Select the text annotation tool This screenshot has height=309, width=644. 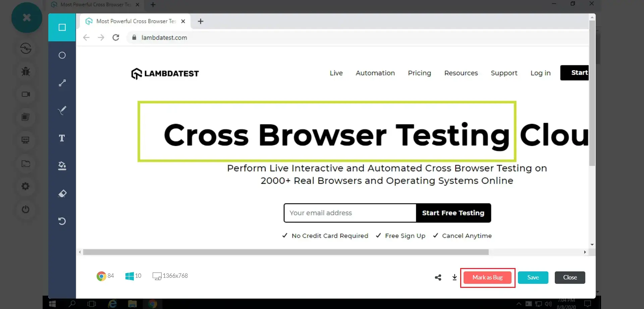pos(62,138)
